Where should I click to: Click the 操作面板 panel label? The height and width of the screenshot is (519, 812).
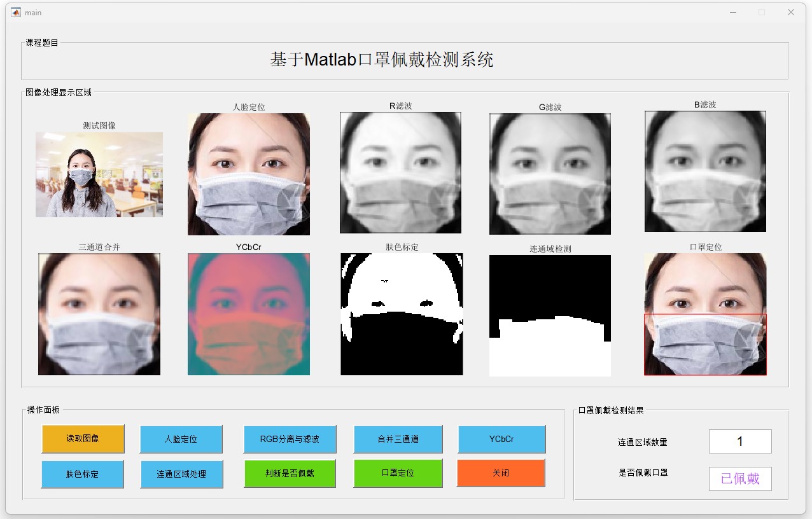pos(43,410)
